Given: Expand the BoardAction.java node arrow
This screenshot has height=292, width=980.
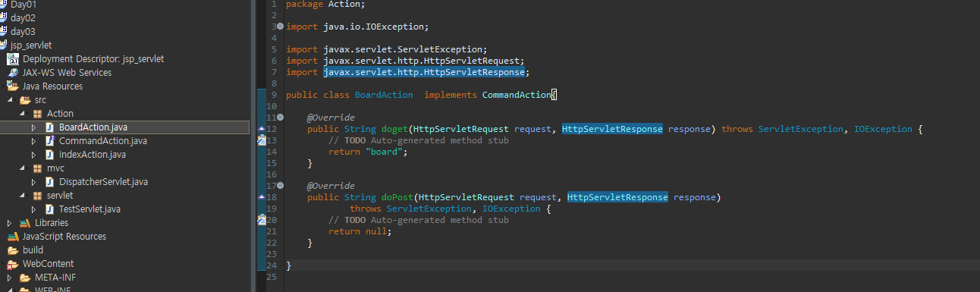Looking at the screenshot, I should click(x=33, y=127).
